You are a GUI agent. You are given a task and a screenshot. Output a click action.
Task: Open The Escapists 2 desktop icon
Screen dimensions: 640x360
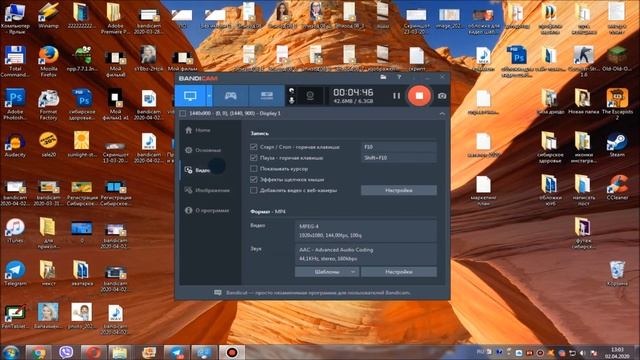click(617, 104)
